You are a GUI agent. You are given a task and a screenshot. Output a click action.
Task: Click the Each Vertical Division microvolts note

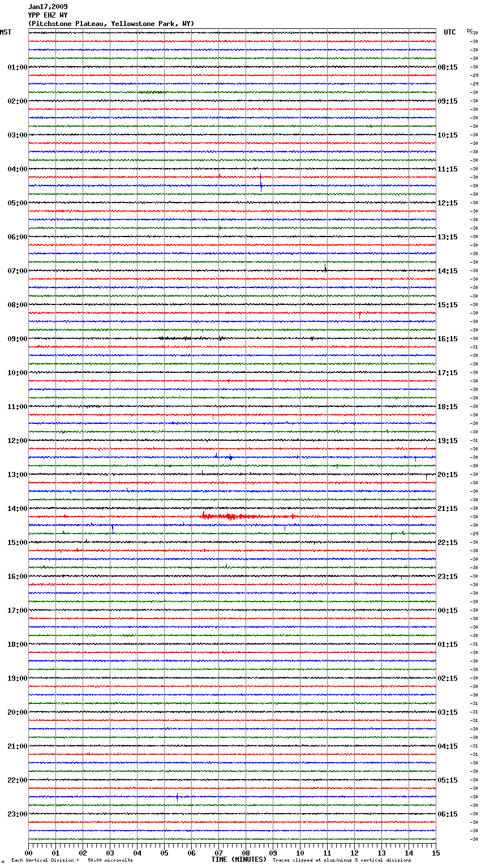point(72,861)
